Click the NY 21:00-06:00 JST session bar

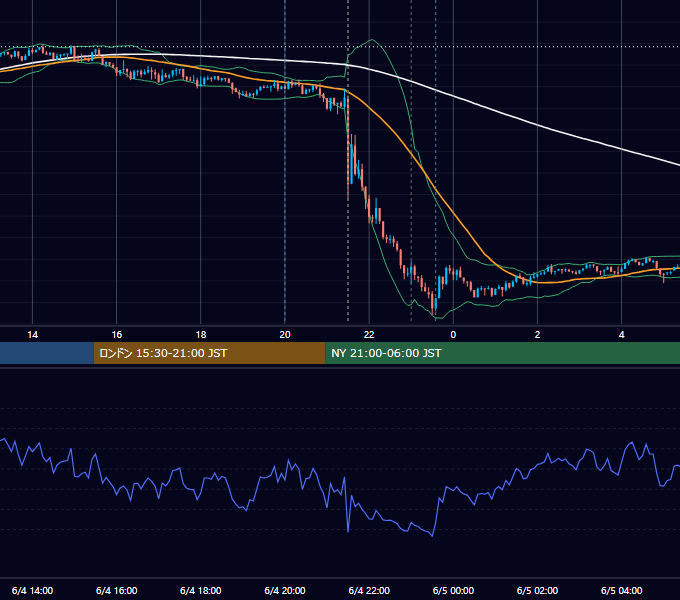coord(503,353)
